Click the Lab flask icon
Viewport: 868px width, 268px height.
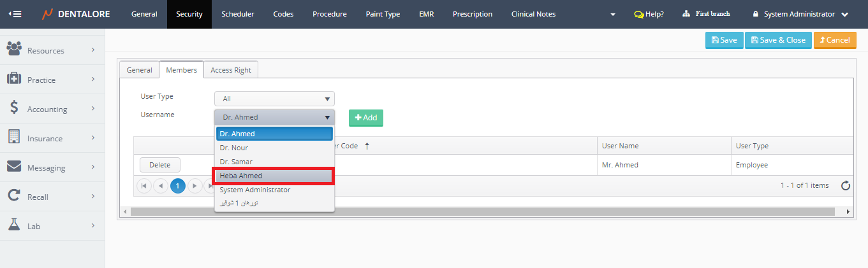[x=14, y=225]
